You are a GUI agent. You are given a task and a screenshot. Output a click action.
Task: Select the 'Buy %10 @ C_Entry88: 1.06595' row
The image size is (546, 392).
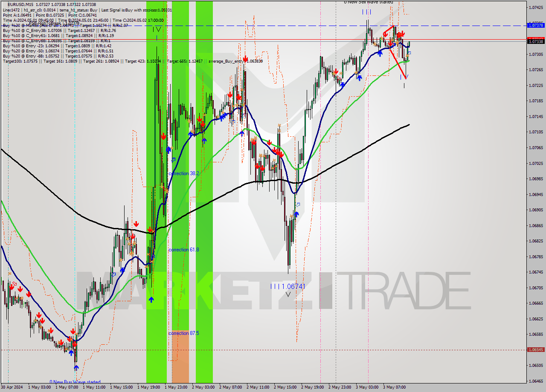pyautogui.click(x=57, y=40)
